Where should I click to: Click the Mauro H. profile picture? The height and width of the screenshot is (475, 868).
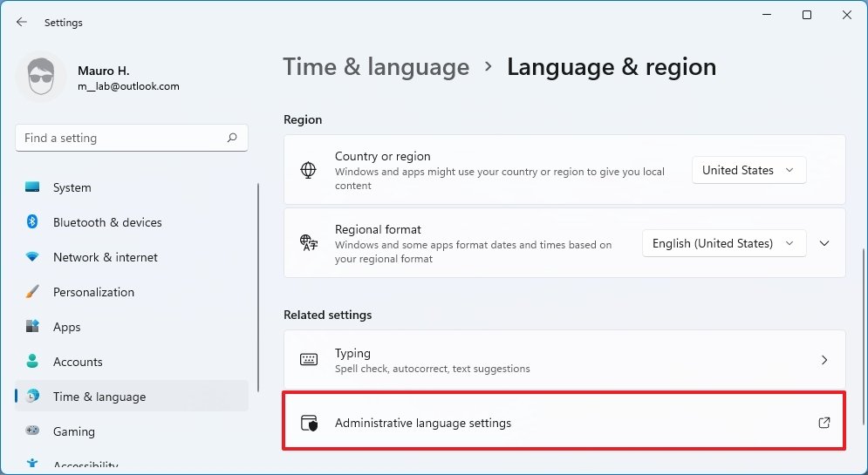41,78
